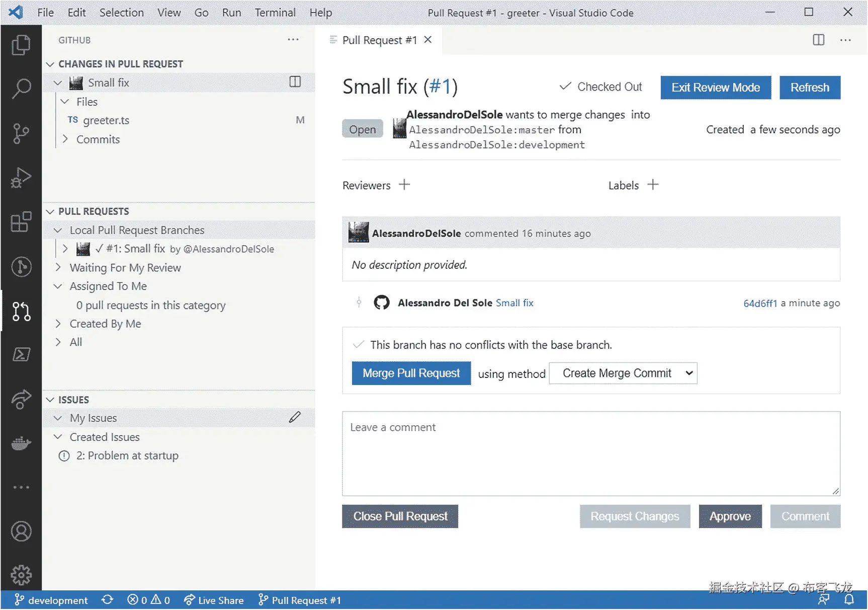Open the View menu
868x610 pixels.
point(169,13)
